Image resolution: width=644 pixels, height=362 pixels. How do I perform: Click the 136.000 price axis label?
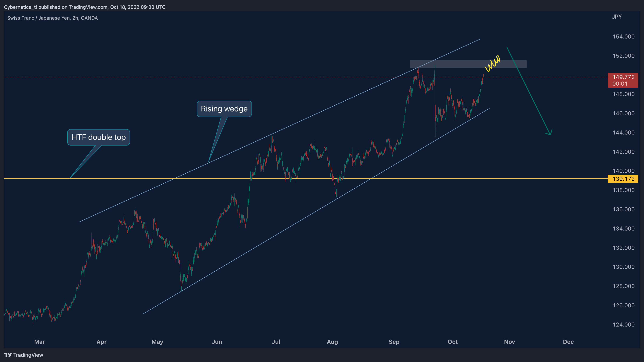[x=623, y=209]
